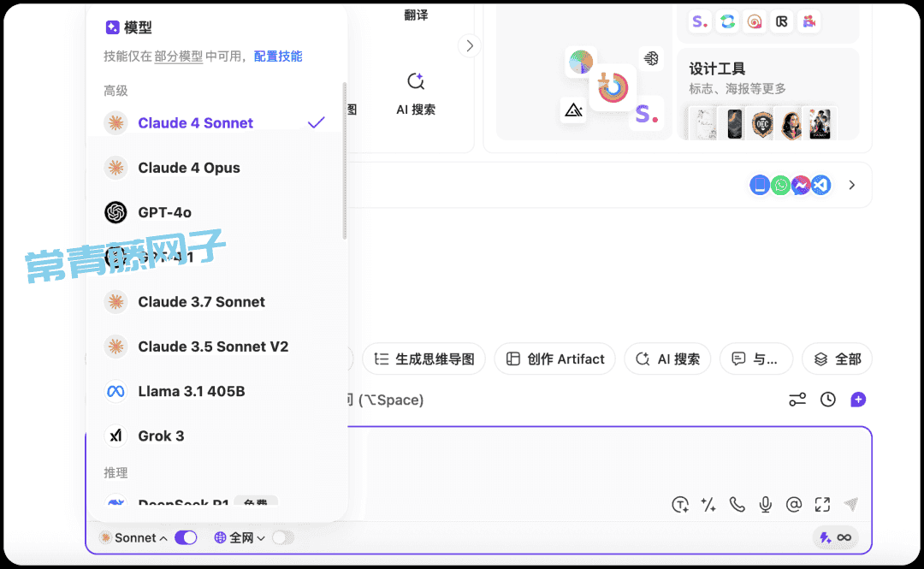Click the movie poster thumbnail

[820, 124]
